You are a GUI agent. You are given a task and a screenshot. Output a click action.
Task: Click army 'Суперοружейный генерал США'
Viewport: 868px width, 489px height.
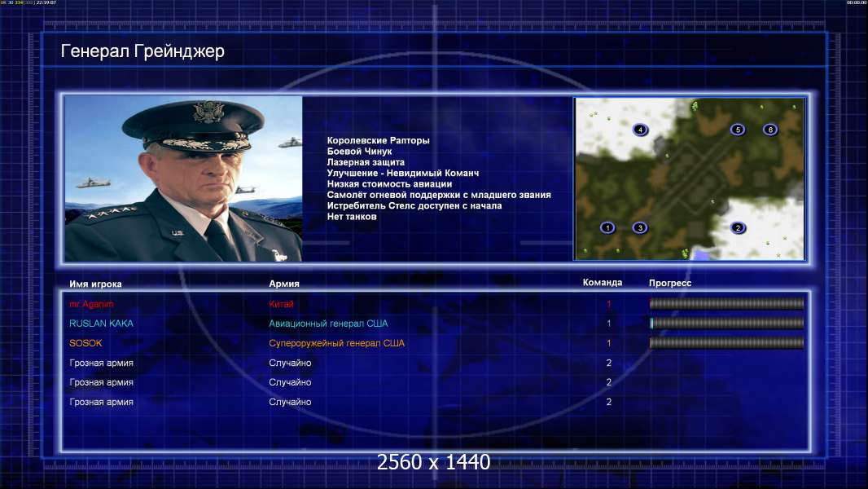(336, 343)
